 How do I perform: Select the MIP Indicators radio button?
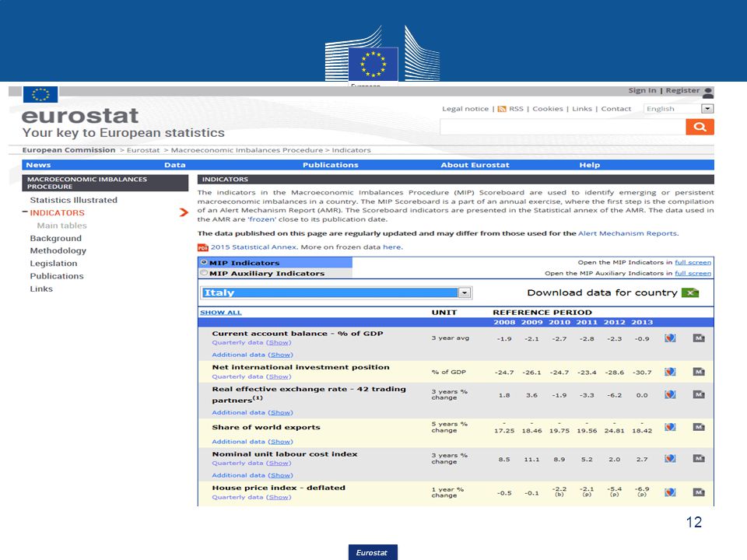[x=204, y=262]
